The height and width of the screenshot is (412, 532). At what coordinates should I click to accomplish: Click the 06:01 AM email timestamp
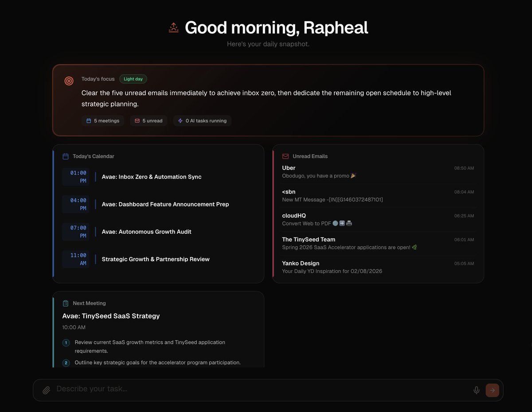pos(464,240)
